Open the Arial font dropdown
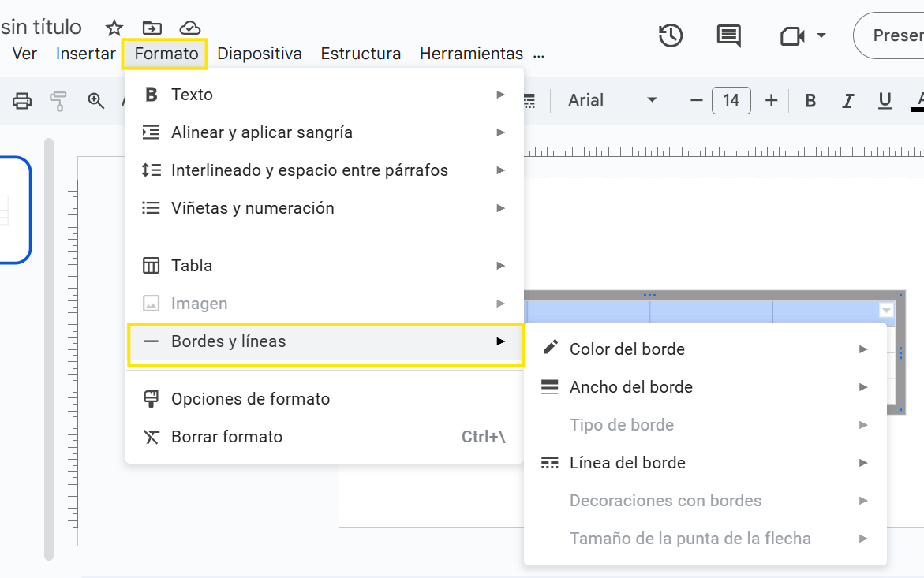The height and width of the screenshot is (578, 924). point(612,100)
